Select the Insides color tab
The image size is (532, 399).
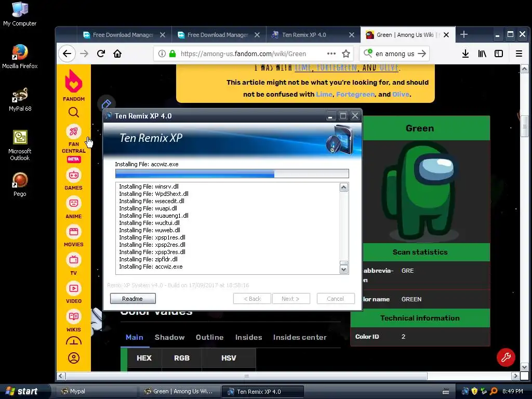(x=249, y=337)
